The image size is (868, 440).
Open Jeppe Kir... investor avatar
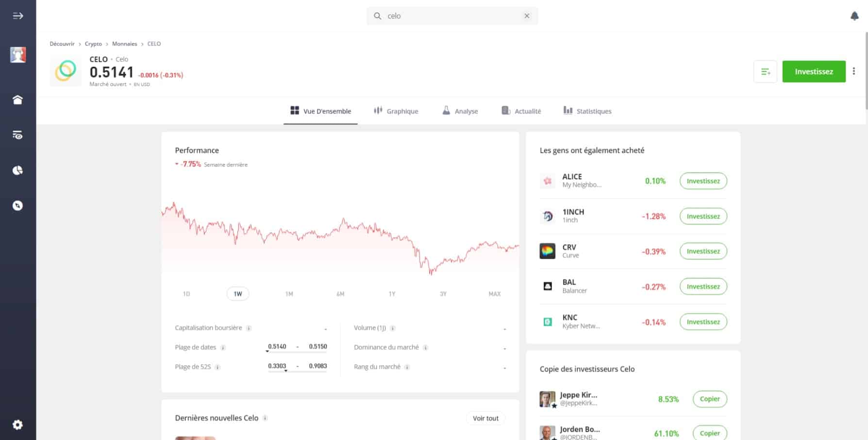tap(548, 399)
